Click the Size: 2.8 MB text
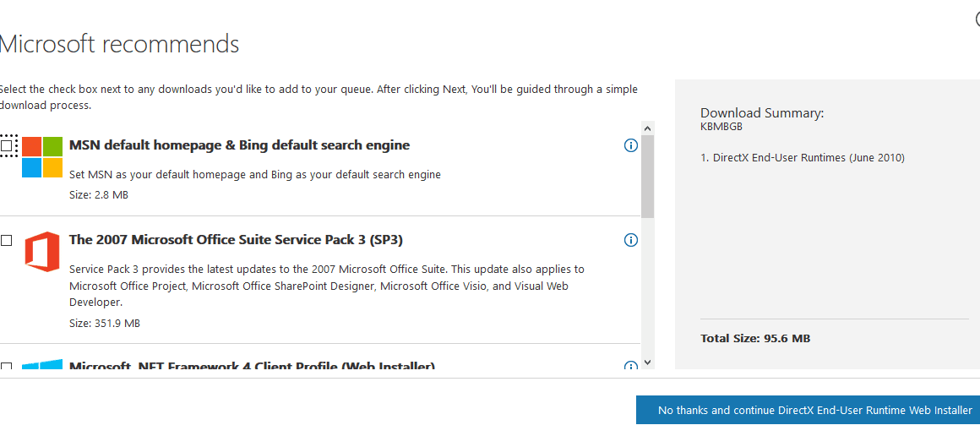This screenshot has width=980, height=447. [99, 195]
